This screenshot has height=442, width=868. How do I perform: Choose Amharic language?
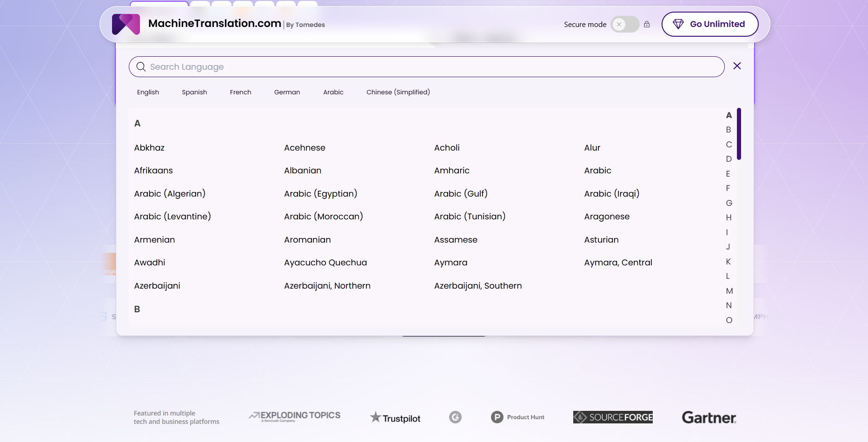(x=452, y=171)
